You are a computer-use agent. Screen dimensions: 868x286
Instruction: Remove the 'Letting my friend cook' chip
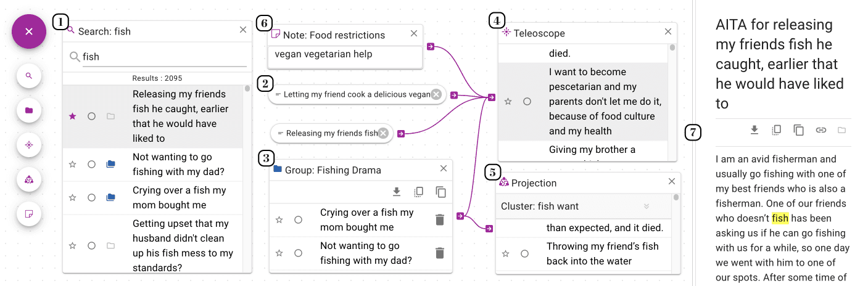436,94
